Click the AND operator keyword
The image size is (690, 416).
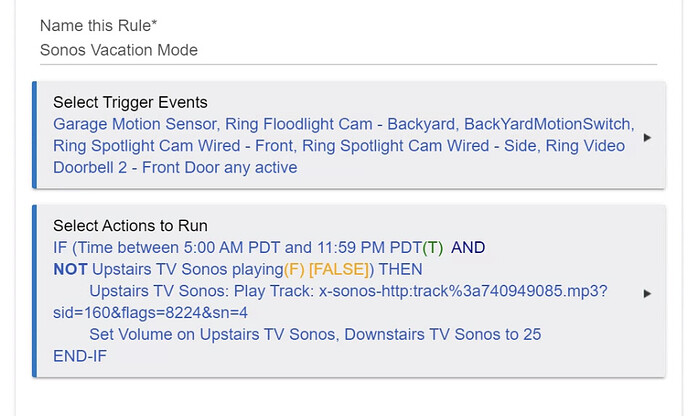(469, 247)
